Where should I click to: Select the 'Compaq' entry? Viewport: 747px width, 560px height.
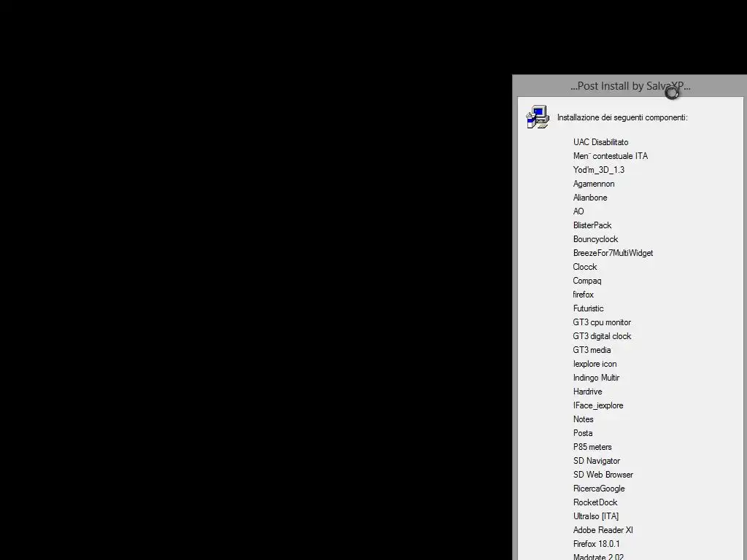587,281
